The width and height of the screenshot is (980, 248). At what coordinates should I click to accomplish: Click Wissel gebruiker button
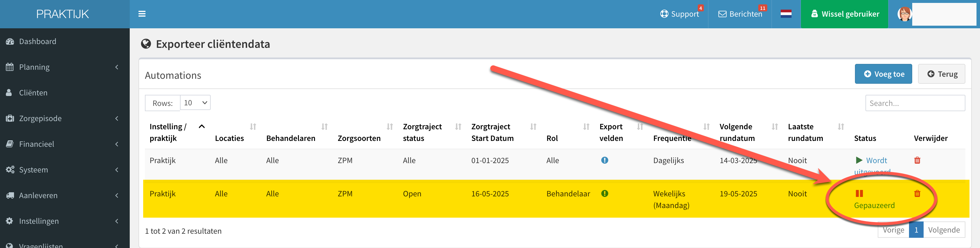(x=844, y=14)
